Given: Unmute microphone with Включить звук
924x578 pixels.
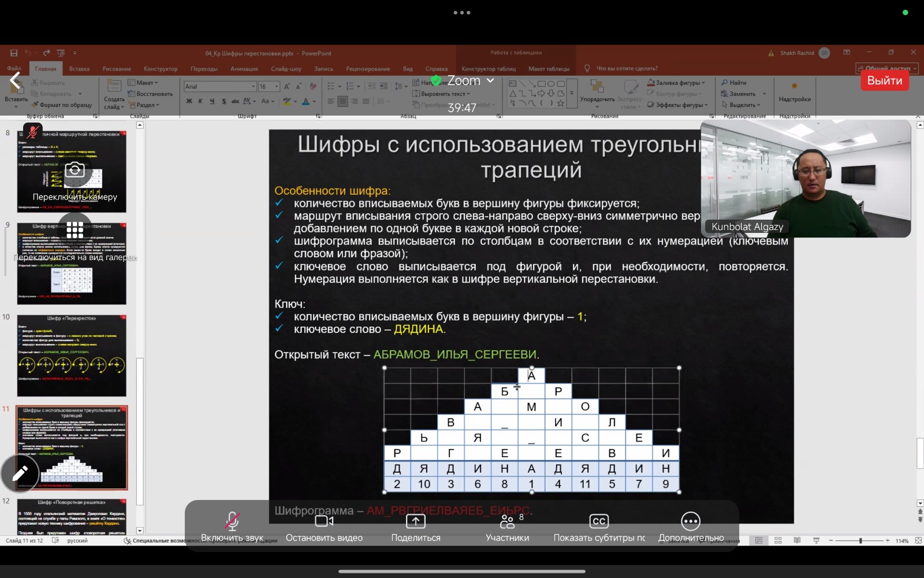Looking at the screenshot, I should [232, 521].
